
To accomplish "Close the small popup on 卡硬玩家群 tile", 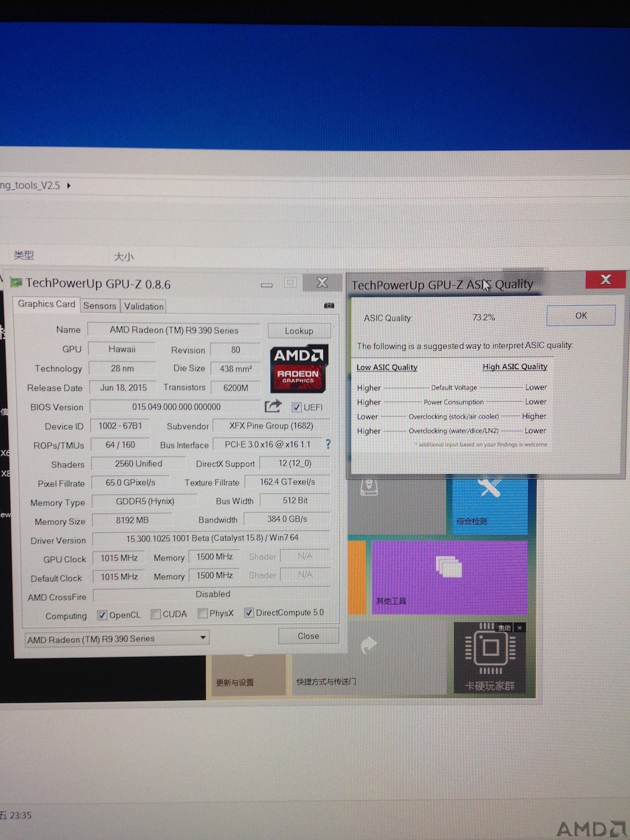I will click(520, 628).
